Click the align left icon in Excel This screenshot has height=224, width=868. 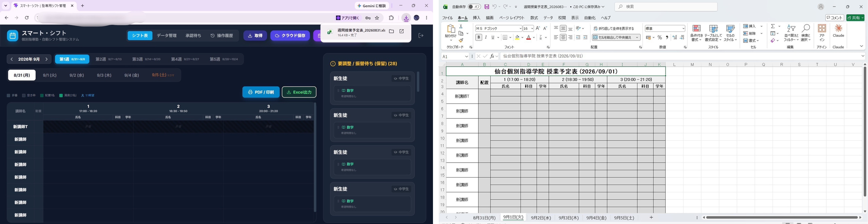pyautogui.click(x=556, y=37)
